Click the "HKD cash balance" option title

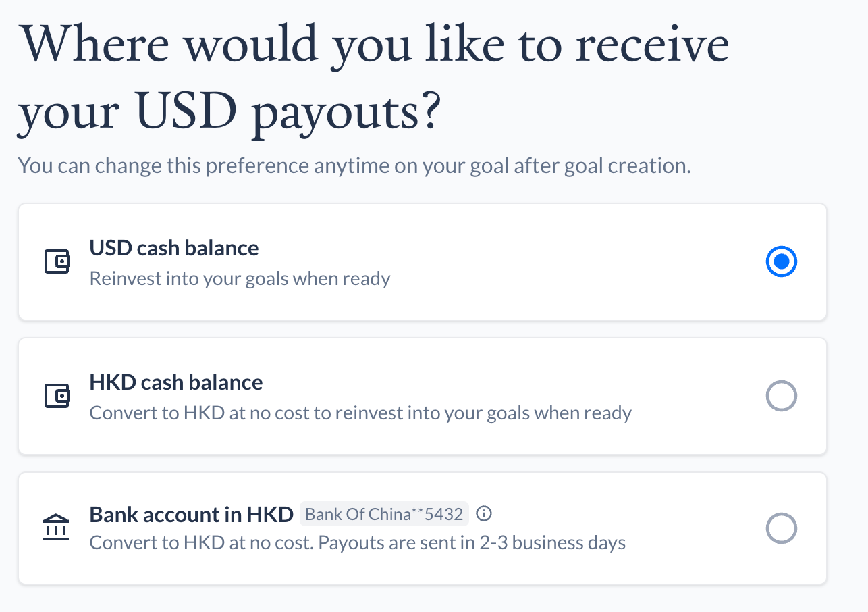(176, 382)
